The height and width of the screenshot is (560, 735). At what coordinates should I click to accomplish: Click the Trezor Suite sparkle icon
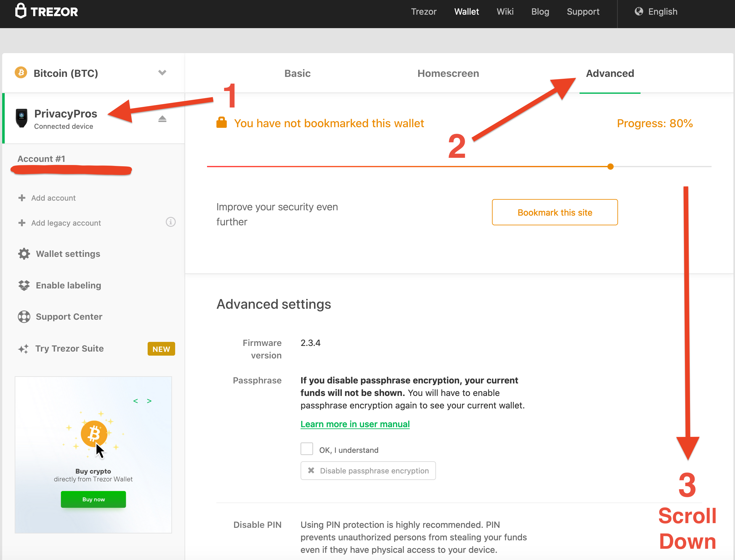click(23, 349)
